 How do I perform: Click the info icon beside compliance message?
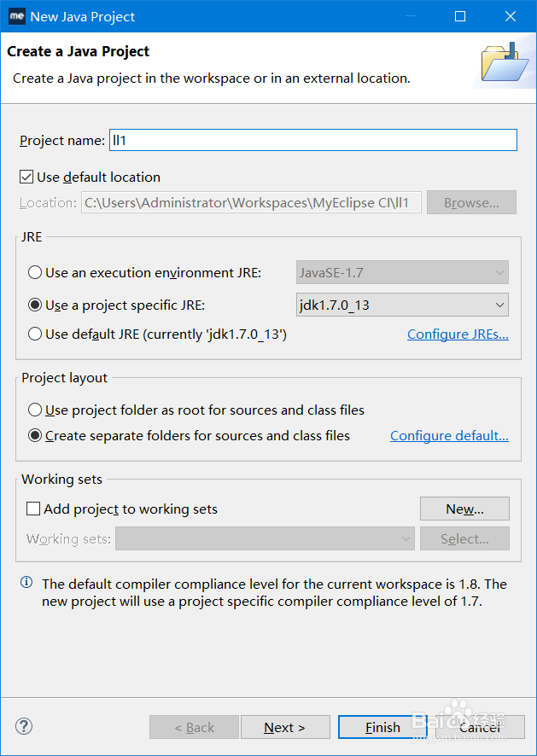26,584
